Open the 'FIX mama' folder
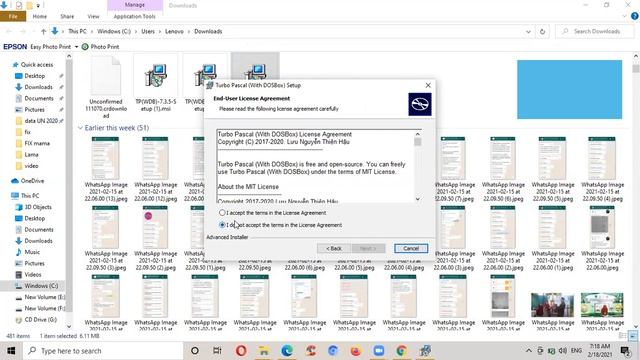 point(37,143)
